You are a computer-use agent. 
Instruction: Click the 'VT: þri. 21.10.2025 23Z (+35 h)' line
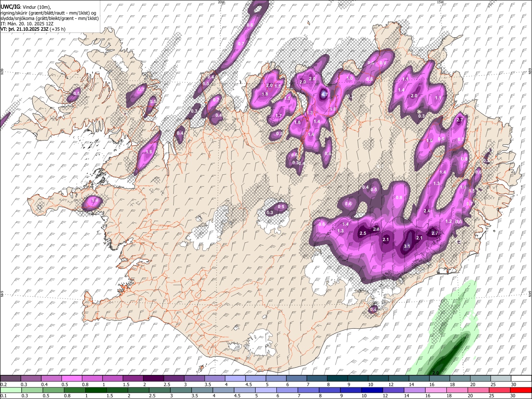click(33, 29)
